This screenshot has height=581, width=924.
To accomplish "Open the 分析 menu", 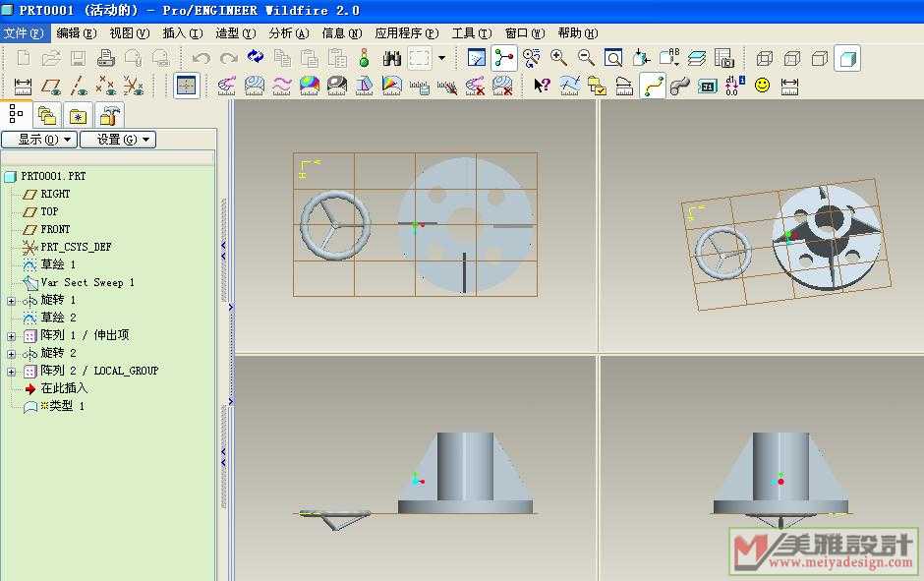I will 289,33.
